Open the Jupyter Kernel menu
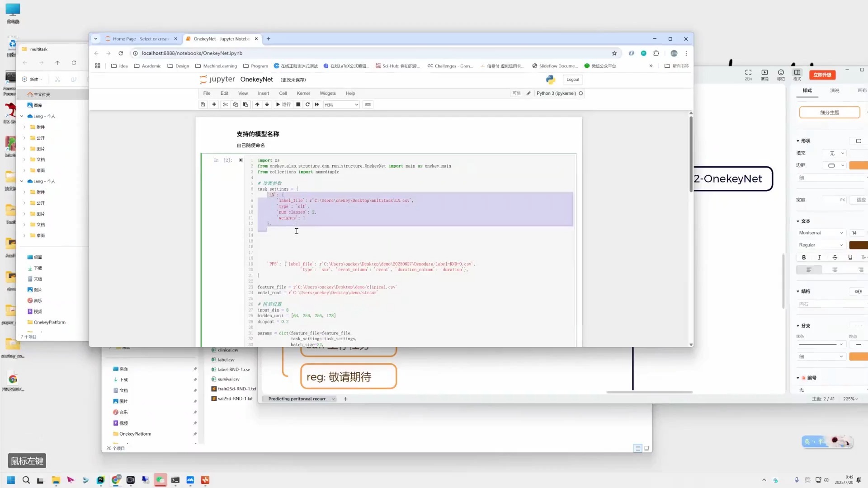This screenshot has height=488, width=868. click(x=303, y=94)
